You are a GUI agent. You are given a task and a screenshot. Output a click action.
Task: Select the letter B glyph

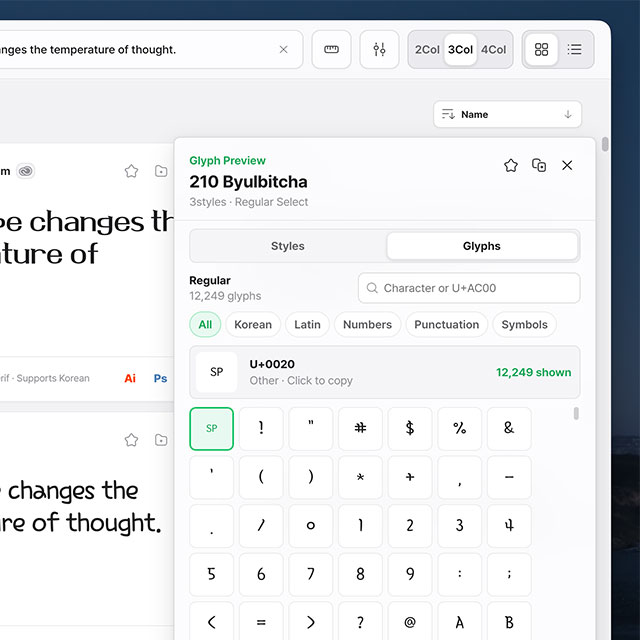tap(509, 622)
